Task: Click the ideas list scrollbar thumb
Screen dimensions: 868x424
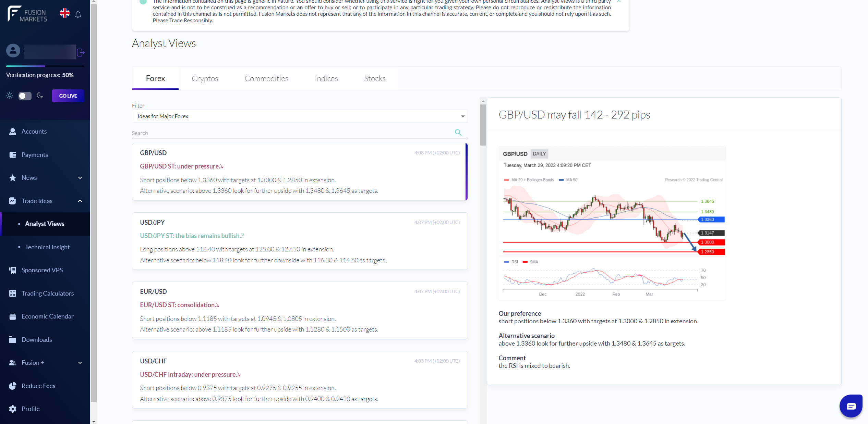Action: 483,125
